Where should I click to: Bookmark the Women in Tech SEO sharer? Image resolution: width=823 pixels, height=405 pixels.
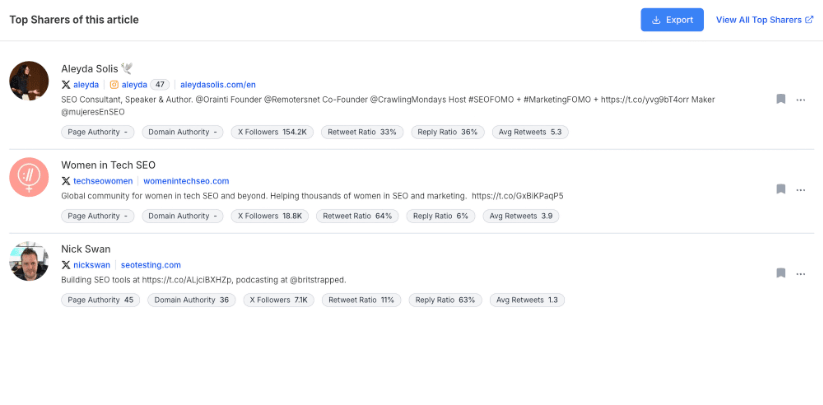coord(780,189)
